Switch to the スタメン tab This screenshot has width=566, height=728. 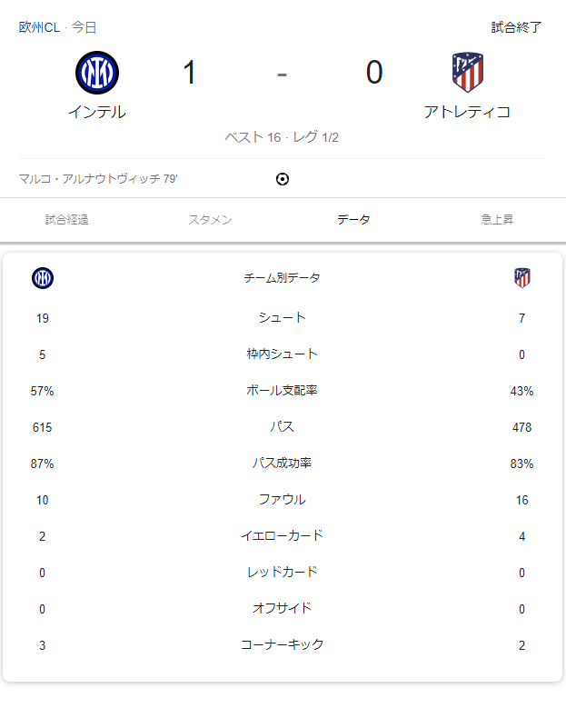click(x=210, y=220)
